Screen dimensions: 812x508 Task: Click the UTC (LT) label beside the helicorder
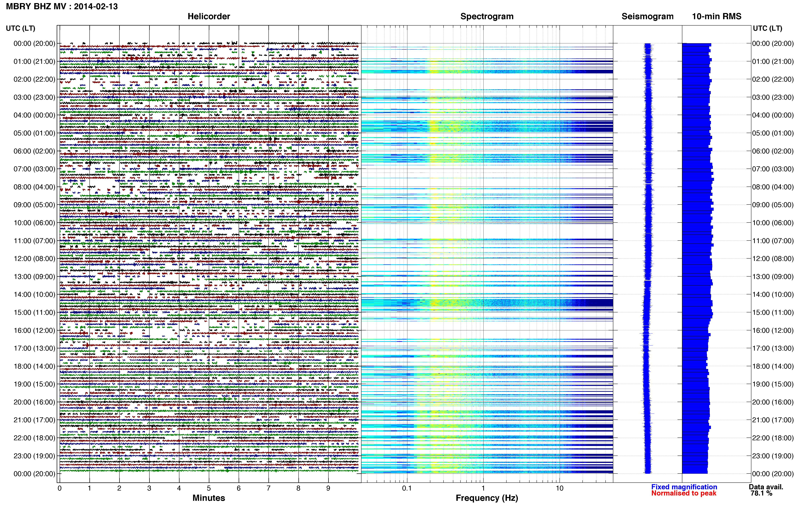pos(21,28)
